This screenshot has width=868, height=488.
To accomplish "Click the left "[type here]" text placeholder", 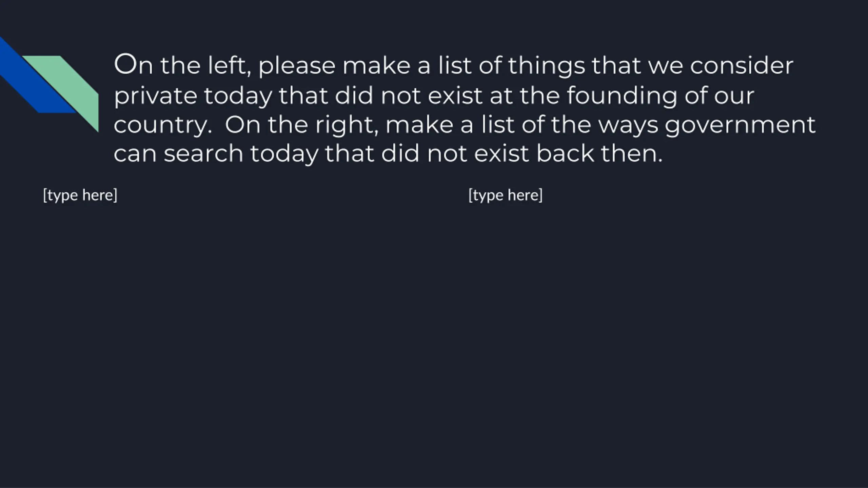I will coord(80,195).
